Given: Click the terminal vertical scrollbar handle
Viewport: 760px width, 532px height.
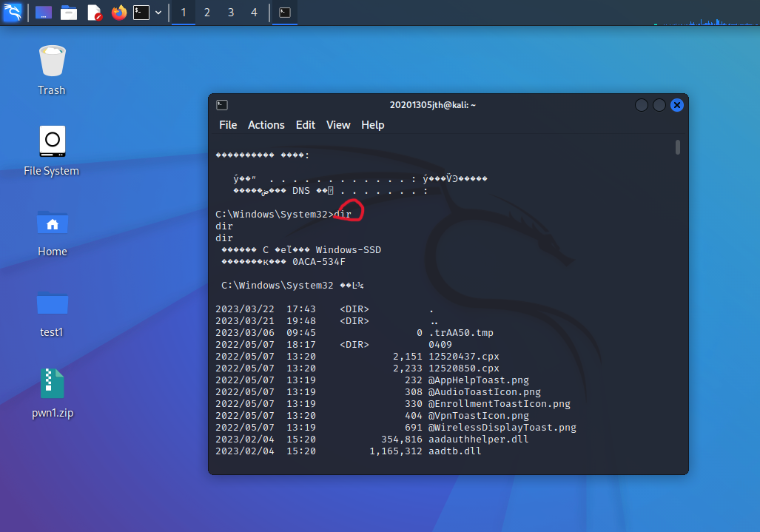Looking at the screenshot, I should click(678, 147).
